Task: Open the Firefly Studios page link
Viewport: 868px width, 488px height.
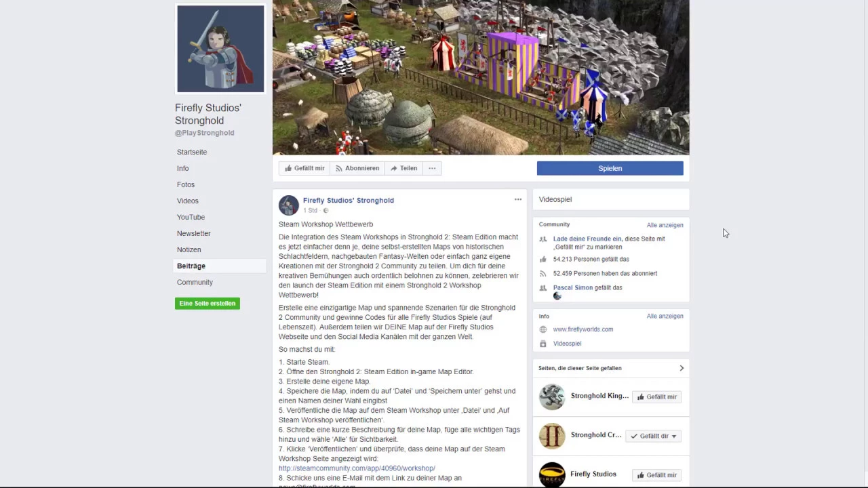Action: click(593, 474)
